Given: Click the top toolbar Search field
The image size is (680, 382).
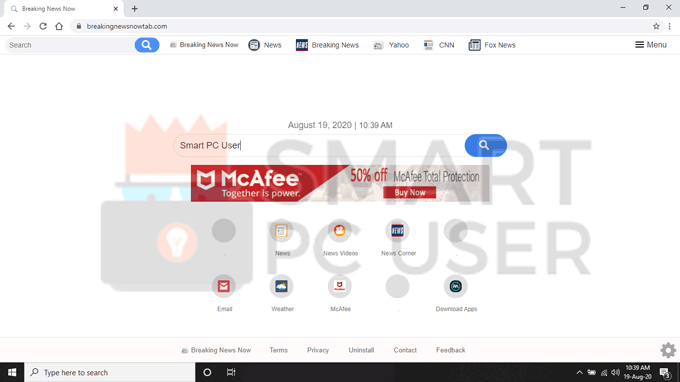Looking at the screenshot, I should pyautogui.click(x=70, y=45).
